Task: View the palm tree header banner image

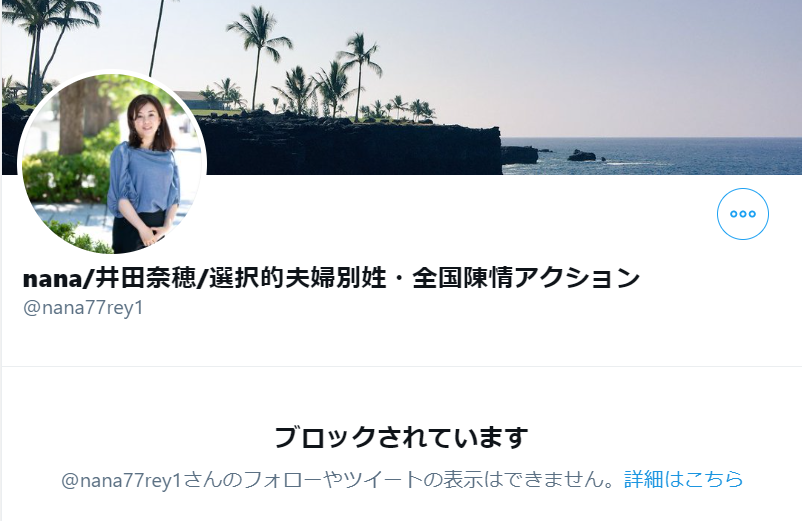Action: click(x=402, y=87)
